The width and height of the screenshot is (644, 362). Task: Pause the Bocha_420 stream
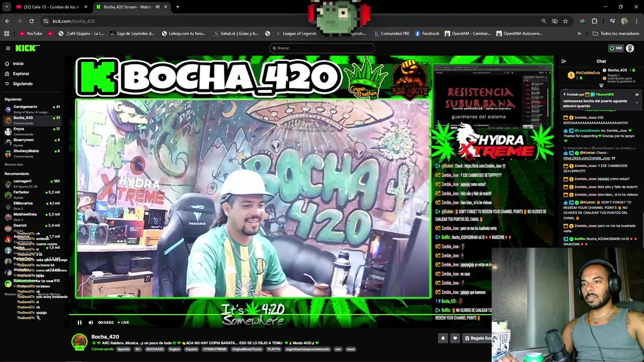pyautogui.click(x=79, y=322)
